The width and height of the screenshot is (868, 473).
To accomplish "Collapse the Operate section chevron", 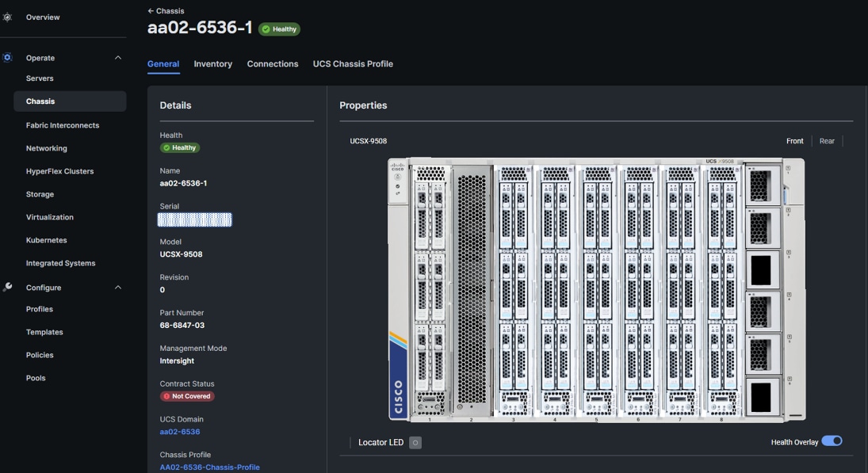I will (118, 58).
